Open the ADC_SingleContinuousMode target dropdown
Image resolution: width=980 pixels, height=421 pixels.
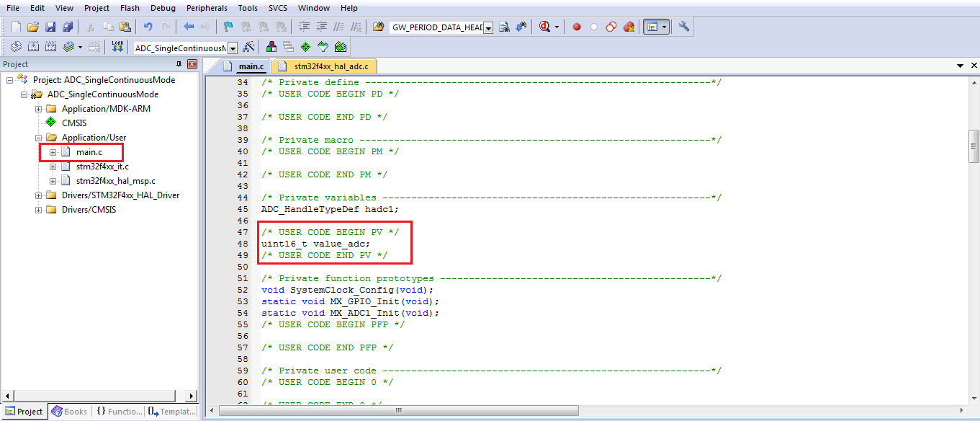tap(232, 48)
